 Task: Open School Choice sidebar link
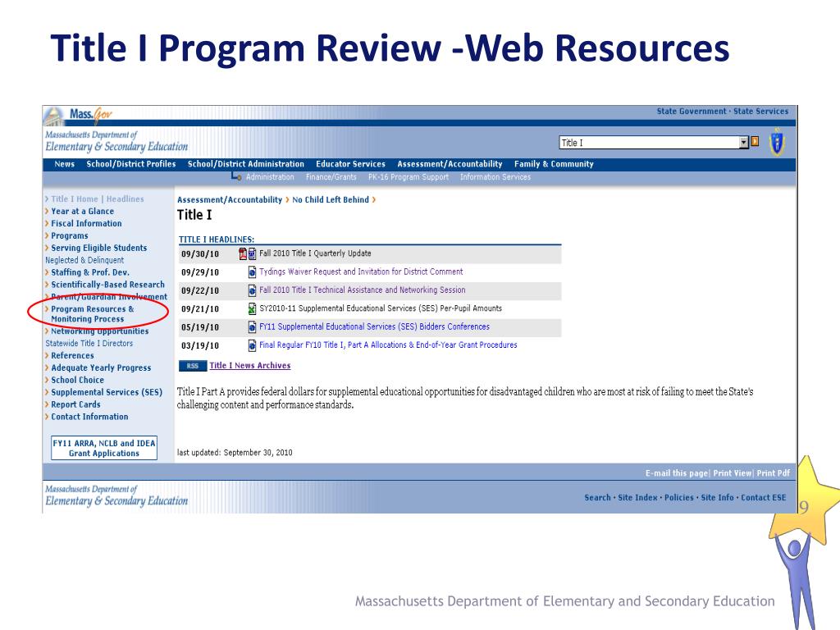78,381
